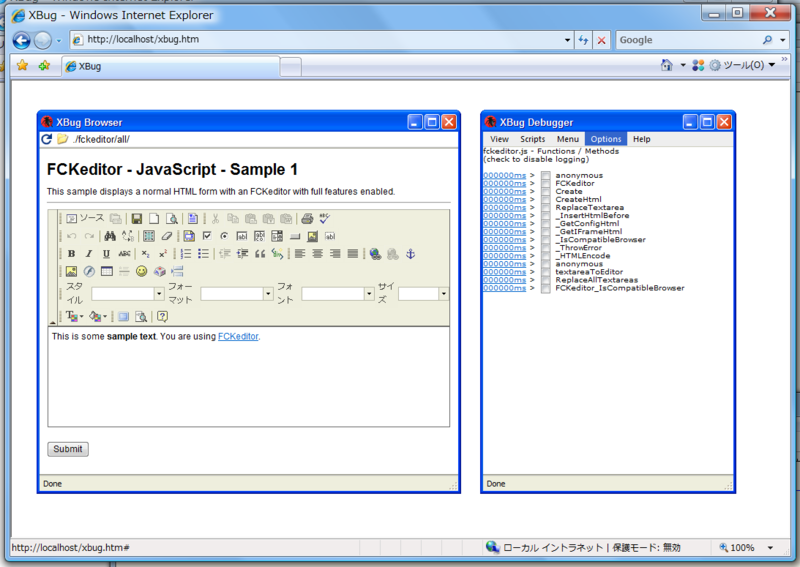Image resolution: width=800 pixels, height=567 pixels.
Task: Toggle Underline formatting
Action: 106,254
